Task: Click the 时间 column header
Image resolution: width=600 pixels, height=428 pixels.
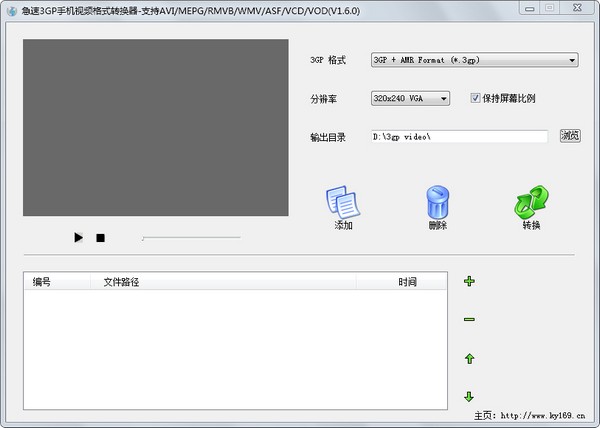Action: pos(407,282)
